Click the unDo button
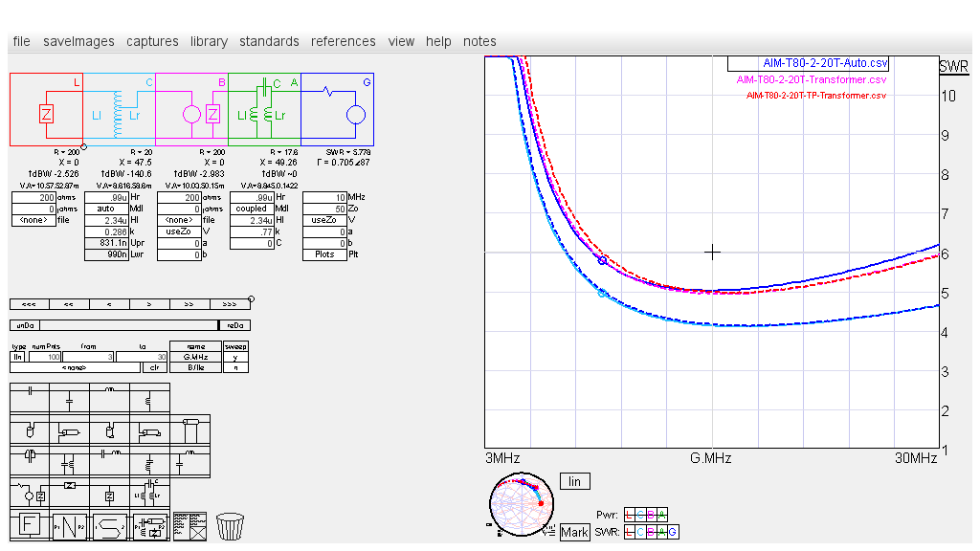 (26, 325)
